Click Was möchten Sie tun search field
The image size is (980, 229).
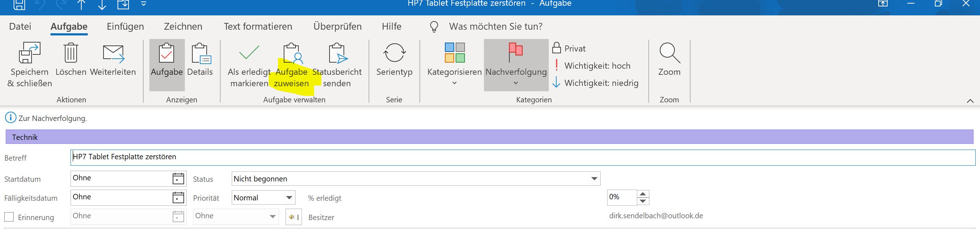[496, 26]
